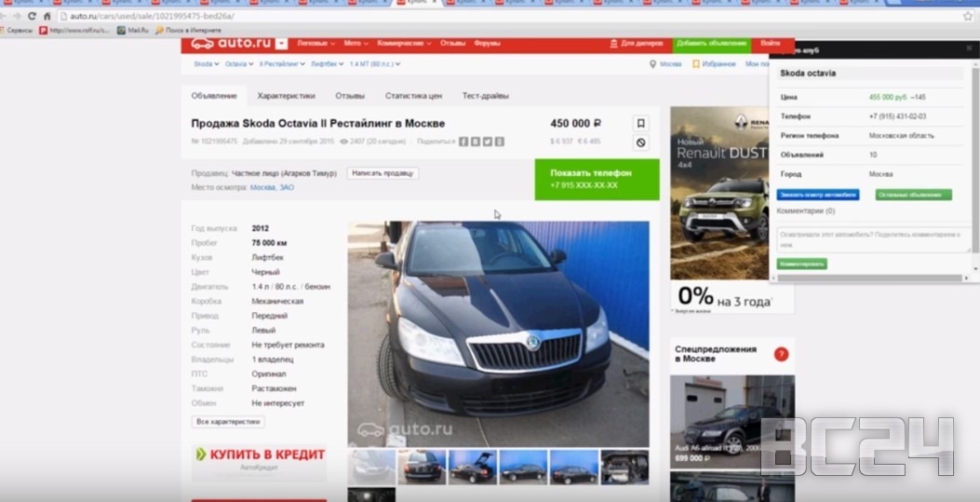
Task: Share the listing via Twitter icon
Action: (488, 142)
